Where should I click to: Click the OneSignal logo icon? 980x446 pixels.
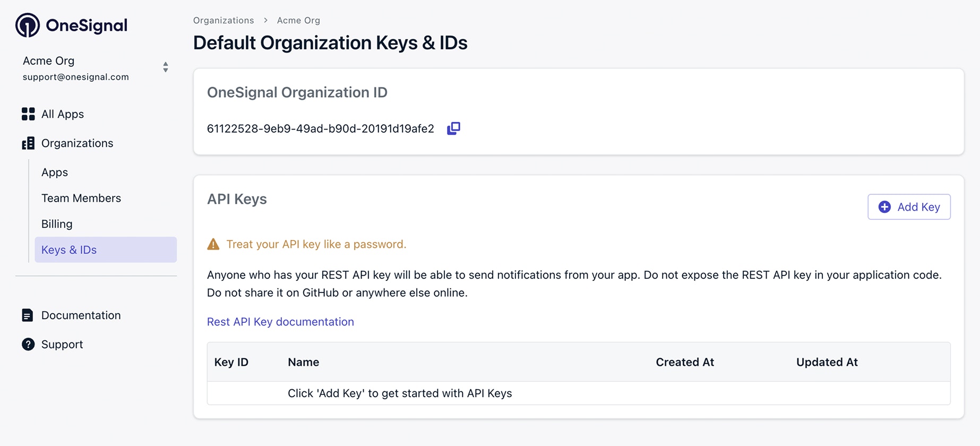(28, 25)
